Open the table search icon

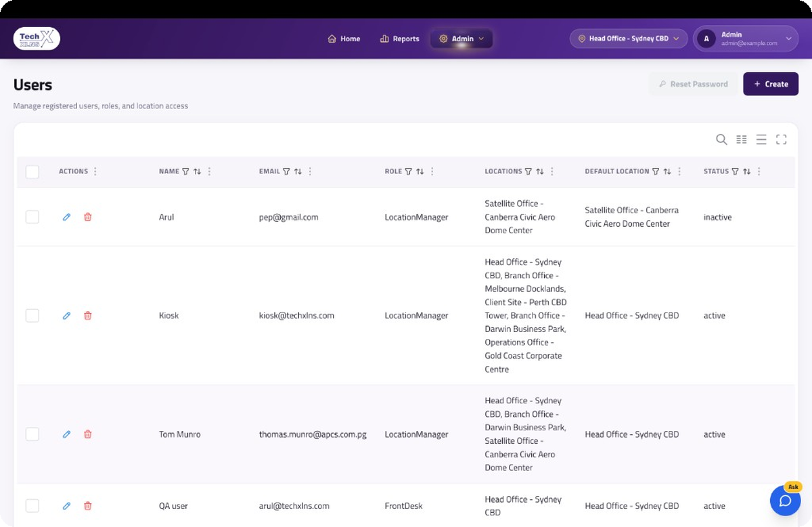[x=721, y=139]
